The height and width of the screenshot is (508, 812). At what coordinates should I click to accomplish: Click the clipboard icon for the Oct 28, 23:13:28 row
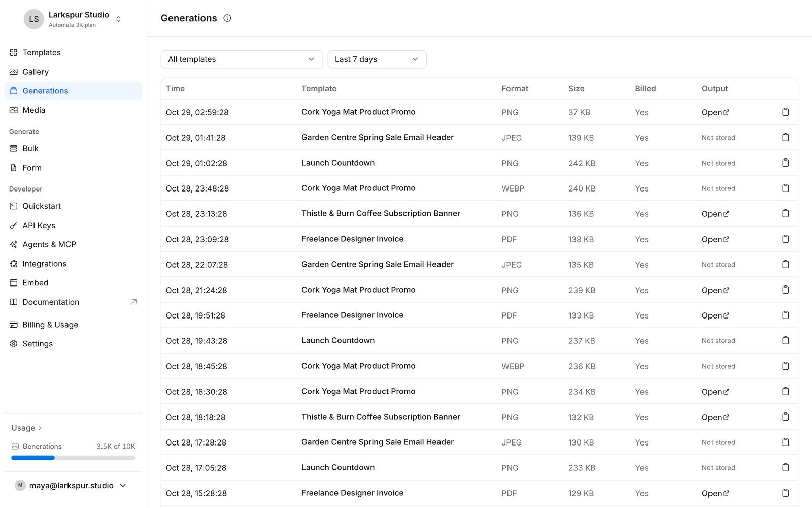pyautogui.click(x=785, y=214)
